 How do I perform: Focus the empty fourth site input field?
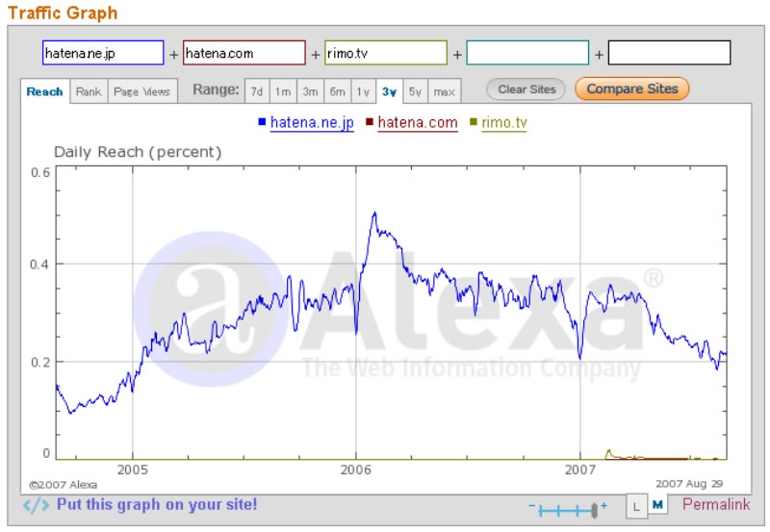click(x=527, y=53)
